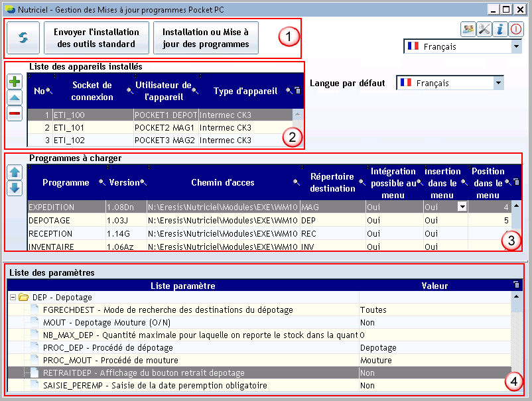Click Installation ou Mise à jour des programmes
The height and width of the screenshot is (401, 532).
click(x=206, y=38)
